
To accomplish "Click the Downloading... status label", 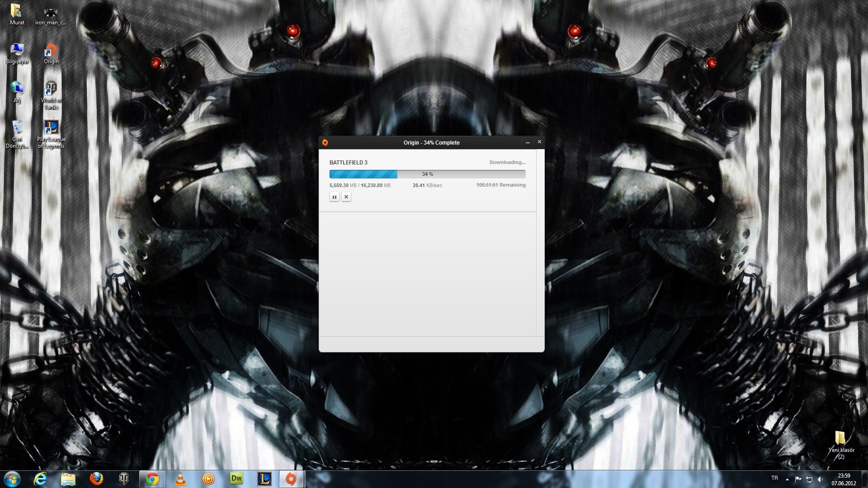I will pos(507,162).
